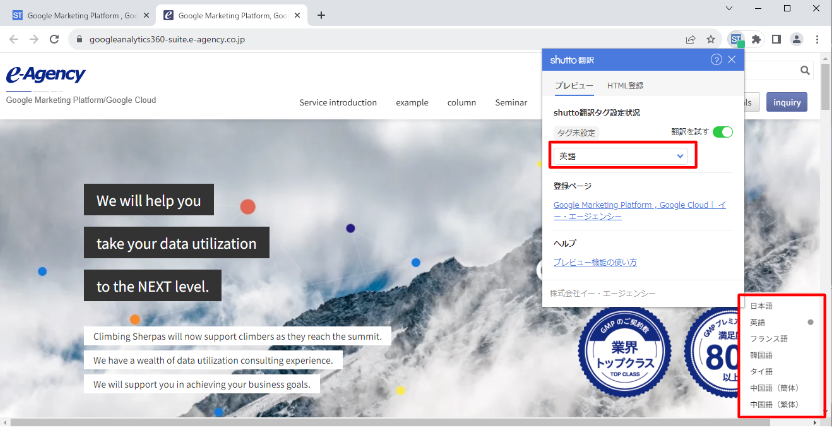Switch to the first ST browser tab

click(81, 15)
